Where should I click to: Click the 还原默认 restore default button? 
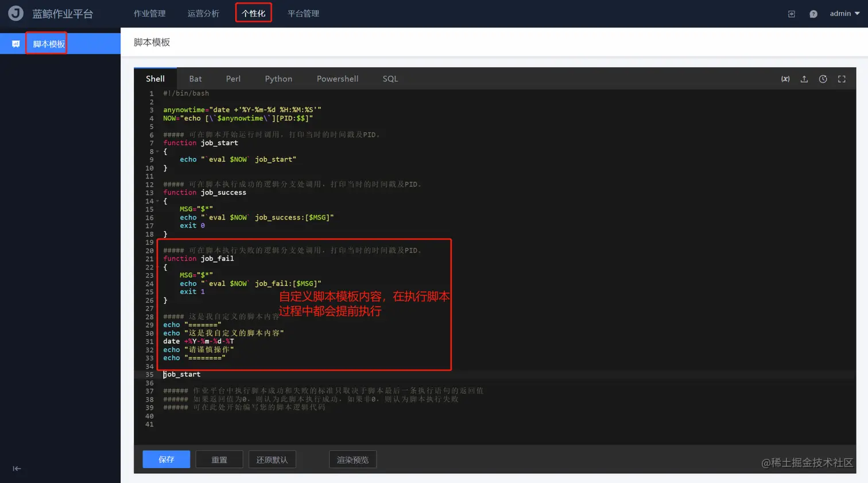coord(272,459)
